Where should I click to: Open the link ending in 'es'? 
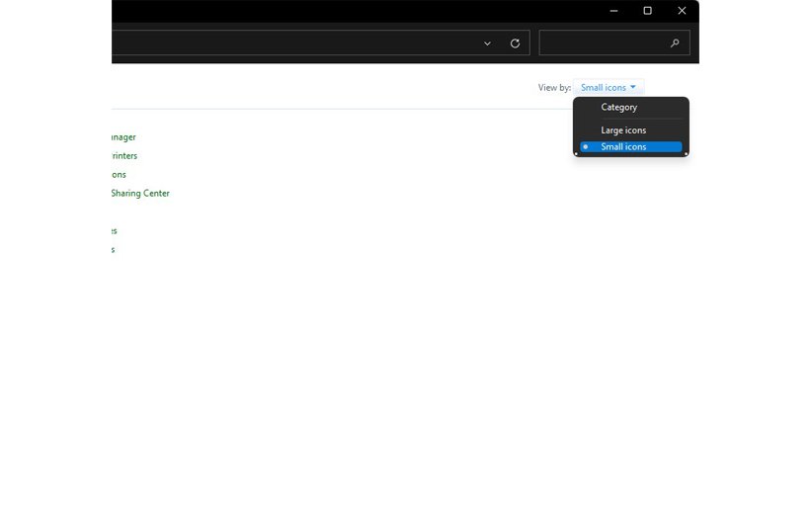pos(114,231)
